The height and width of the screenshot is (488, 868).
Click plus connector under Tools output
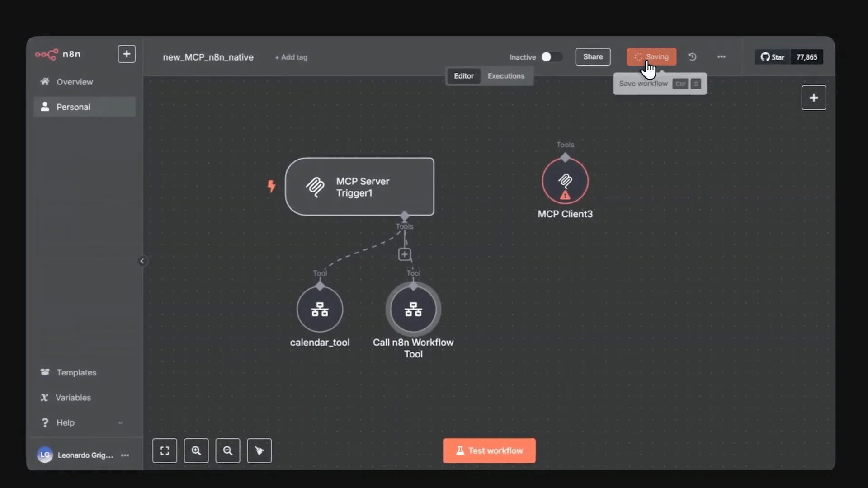[x=405, y=254]
